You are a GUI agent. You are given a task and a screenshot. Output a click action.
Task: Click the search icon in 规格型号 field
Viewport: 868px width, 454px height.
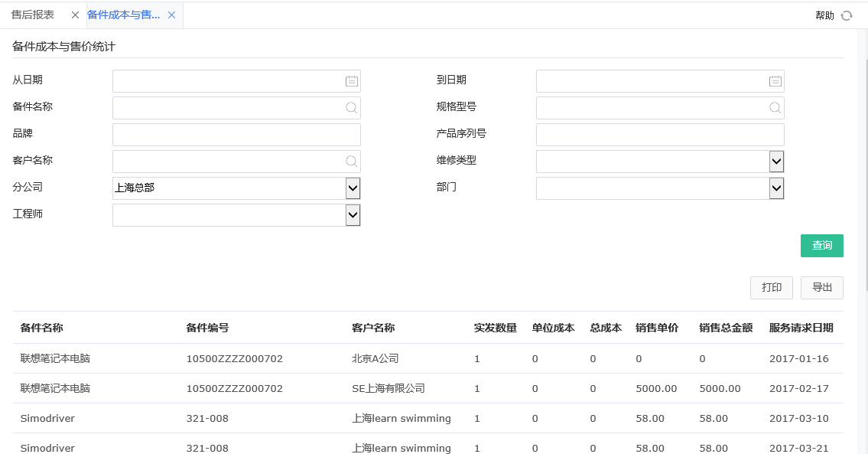(774, 107)
